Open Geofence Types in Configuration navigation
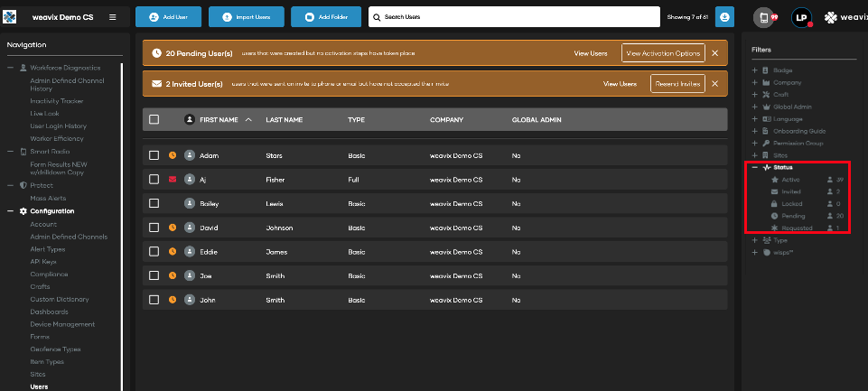 coord(55,349)
